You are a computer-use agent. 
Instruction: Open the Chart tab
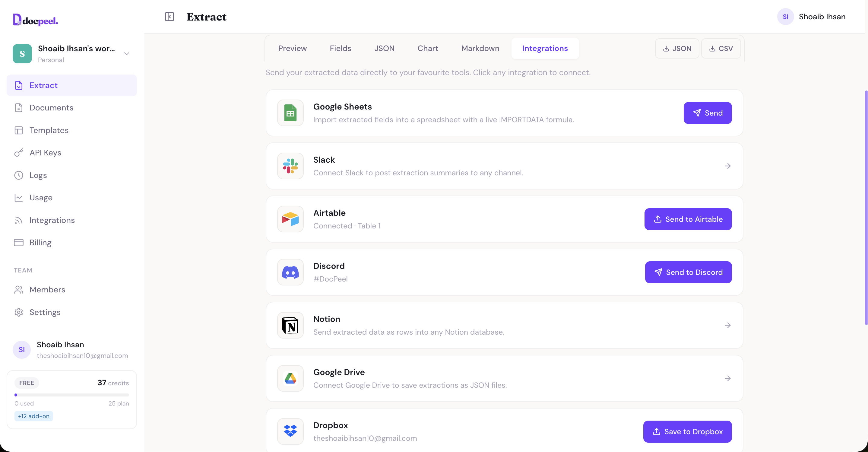click(428, 48)
